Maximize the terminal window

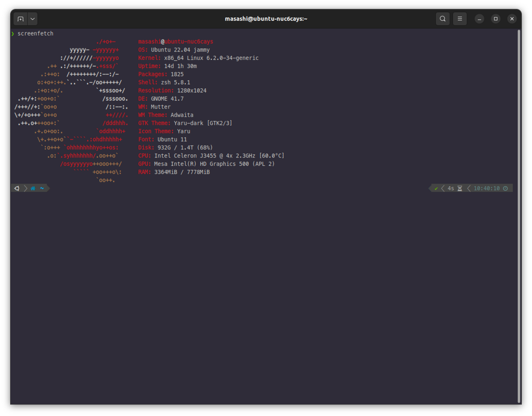[496, 19]
